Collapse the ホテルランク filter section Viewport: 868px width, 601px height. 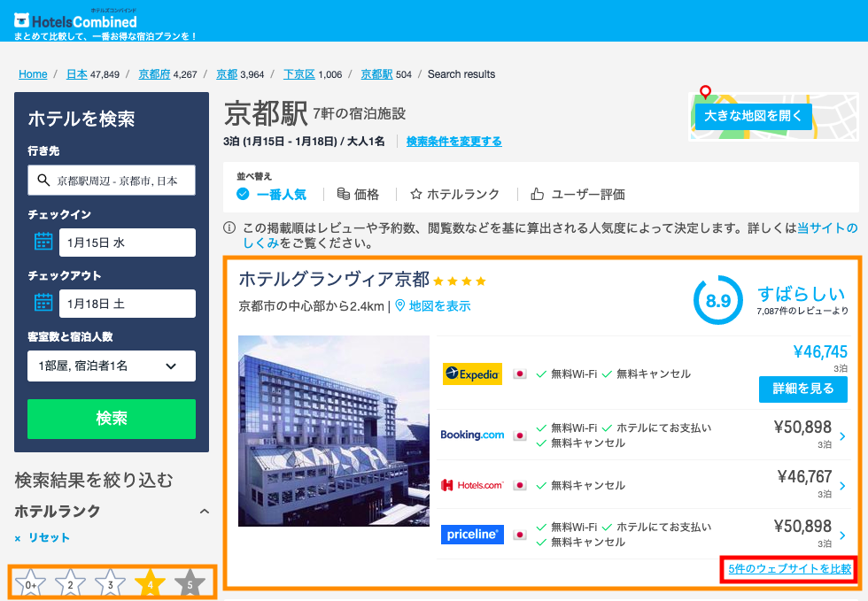click(x=205, y=512)
